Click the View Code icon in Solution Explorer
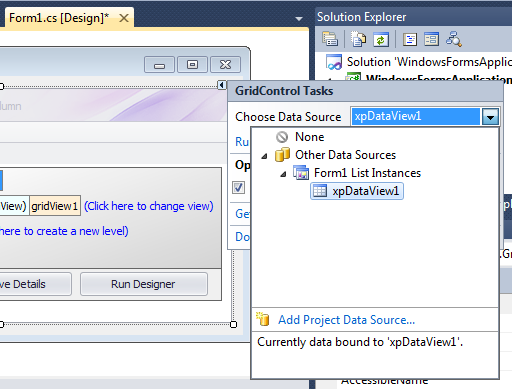Image resolution: width=512 pixels, height=389 pixels. [410, 40]
